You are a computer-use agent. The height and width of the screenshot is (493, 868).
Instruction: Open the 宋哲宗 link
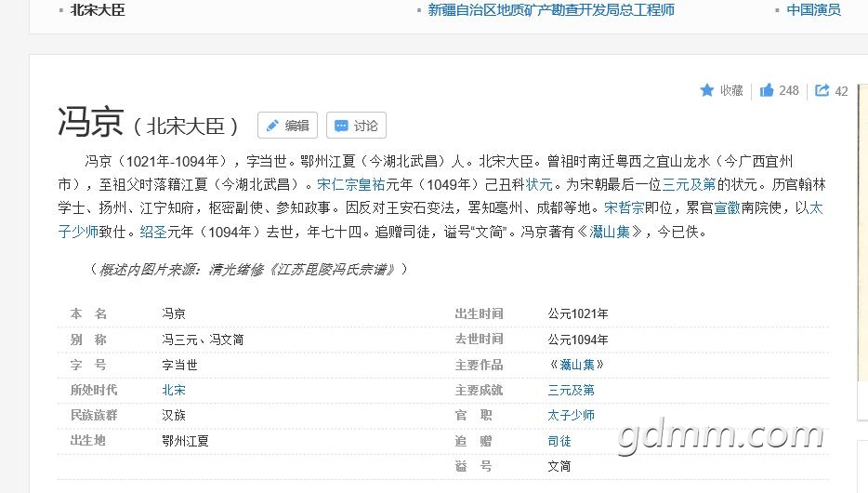tap(624, 207)
